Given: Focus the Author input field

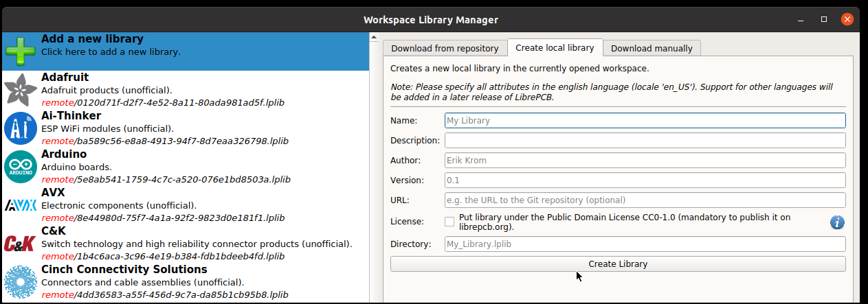Looking at the screenshot, I should point(645,160).
